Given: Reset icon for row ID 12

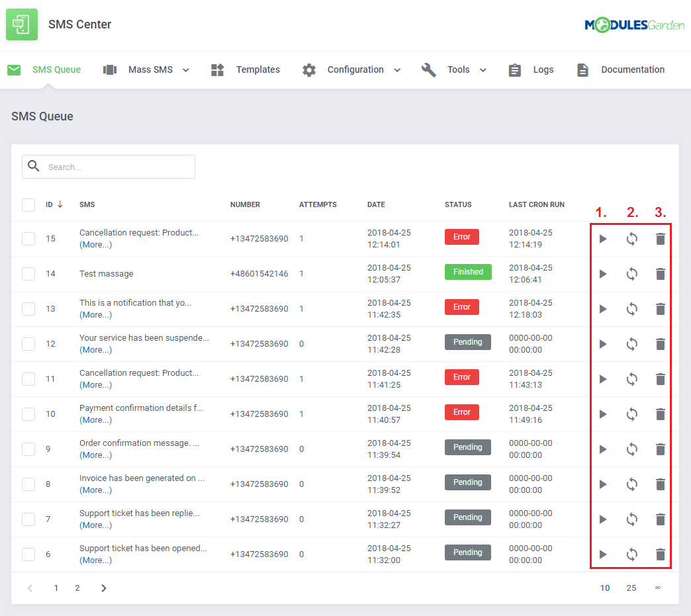Looking at the screenshot, I should pos(632,344).
